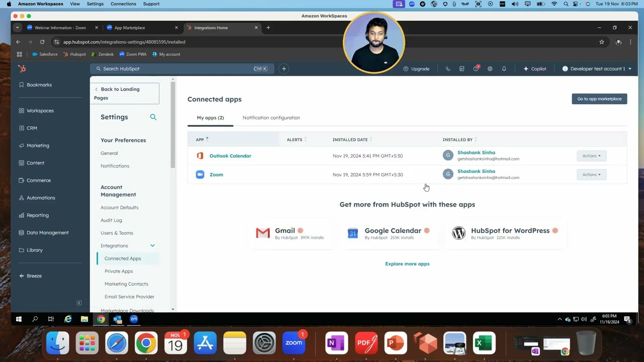
Task: Open the Marketing sidebar menu
Action: tap(34, 145)
